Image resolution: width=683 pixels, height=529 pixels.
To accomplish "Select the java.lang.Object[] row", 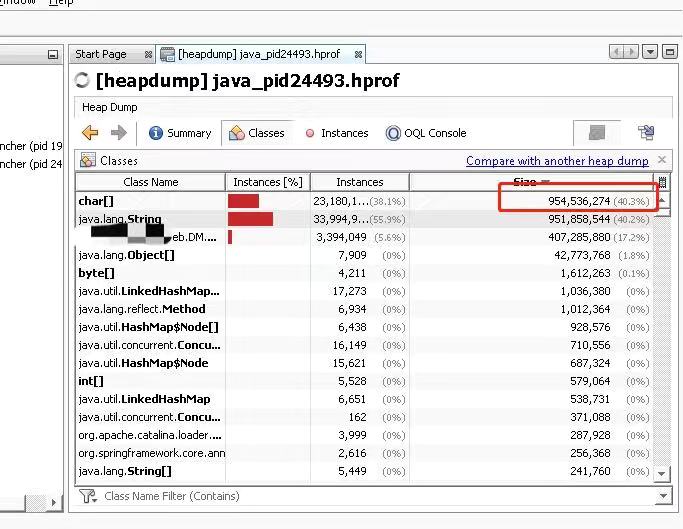I will coord(364,255).
